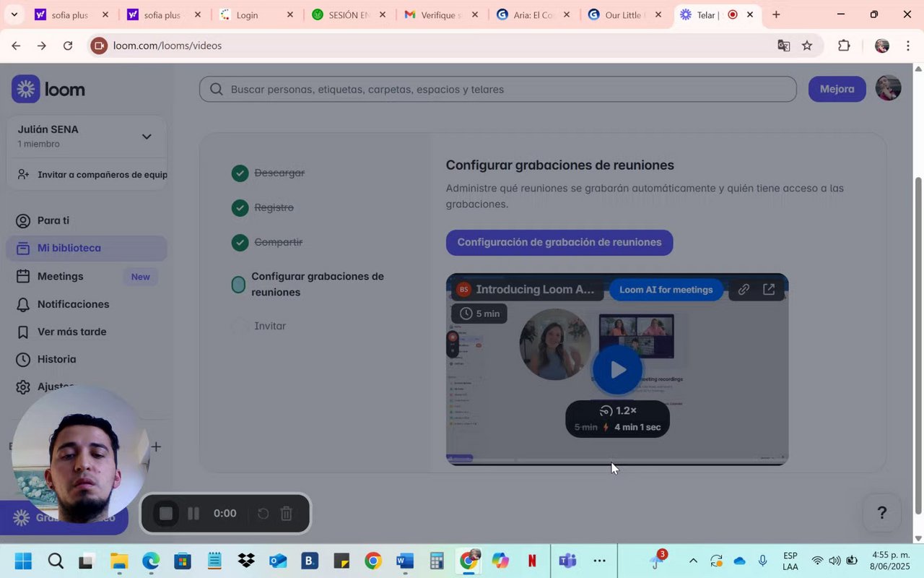Click the Ajustes gear icon
Screen dimensions: 924x578
point(23,387)
